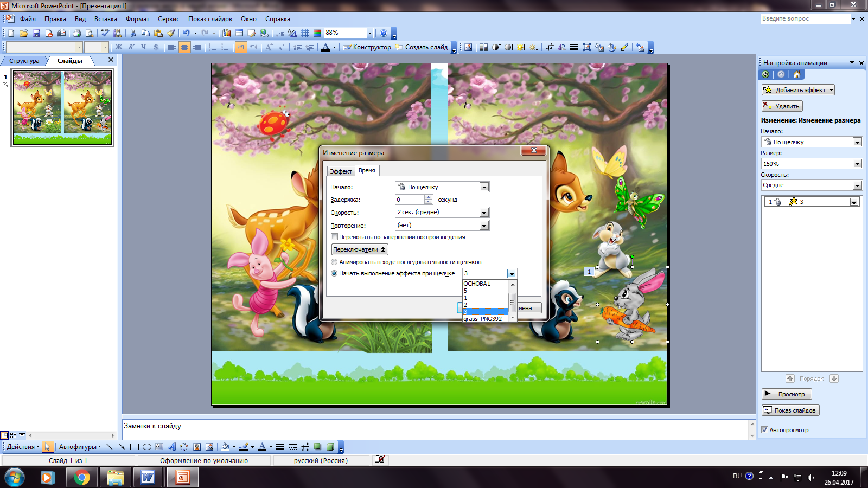Toggle the grid display icon
This screenshot has height=488, width=868.
click(x=305, y=33)
